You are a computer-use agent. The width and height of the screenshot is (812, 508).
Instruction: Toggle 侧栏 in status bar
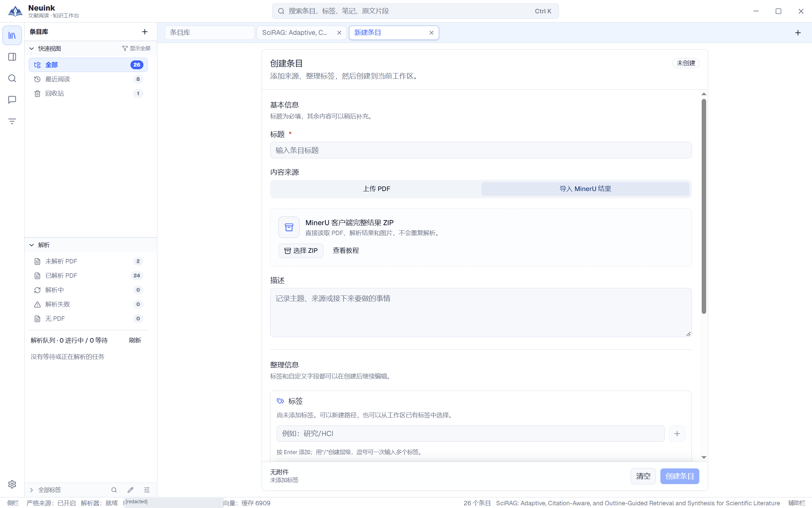[13, 503]
